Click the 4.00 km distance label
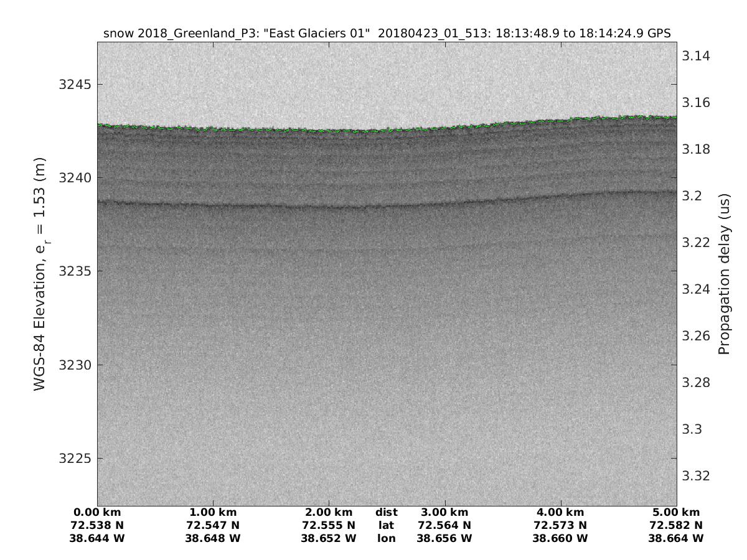Image resolution: width=747 pixels, height=560 pixels. click(x=561, y=512)
